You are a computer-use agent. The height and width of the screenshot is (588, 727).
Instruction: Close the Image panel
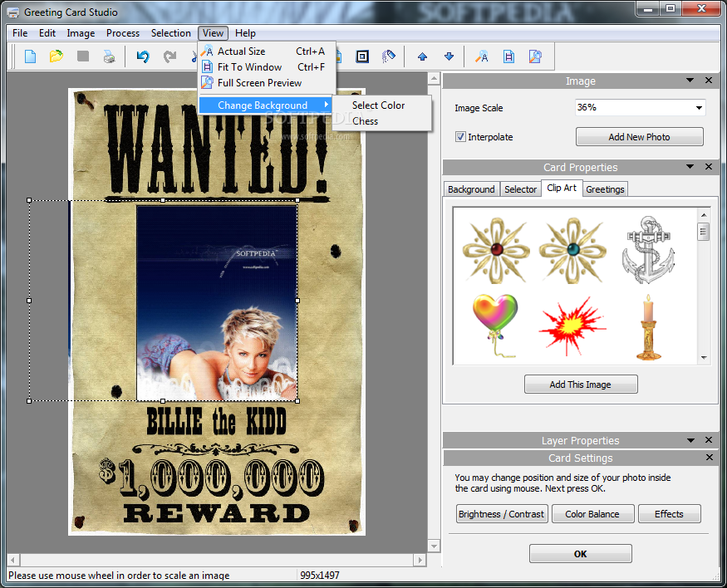[709, 81]
